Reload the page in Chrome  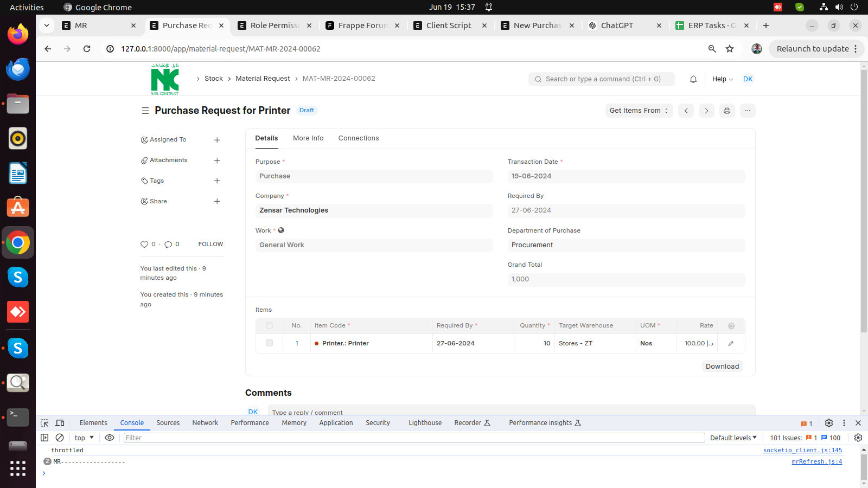point(87,49)
